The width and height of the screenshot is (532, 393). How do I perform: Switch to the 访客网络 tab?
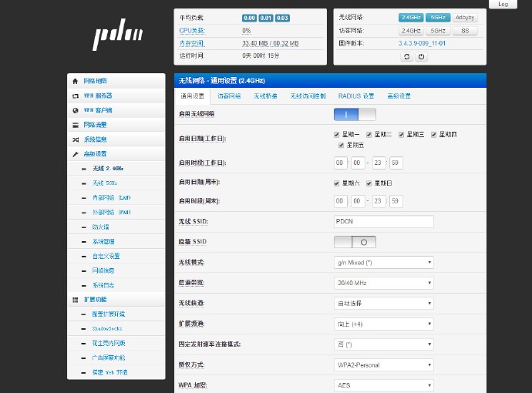coord(229,96)
